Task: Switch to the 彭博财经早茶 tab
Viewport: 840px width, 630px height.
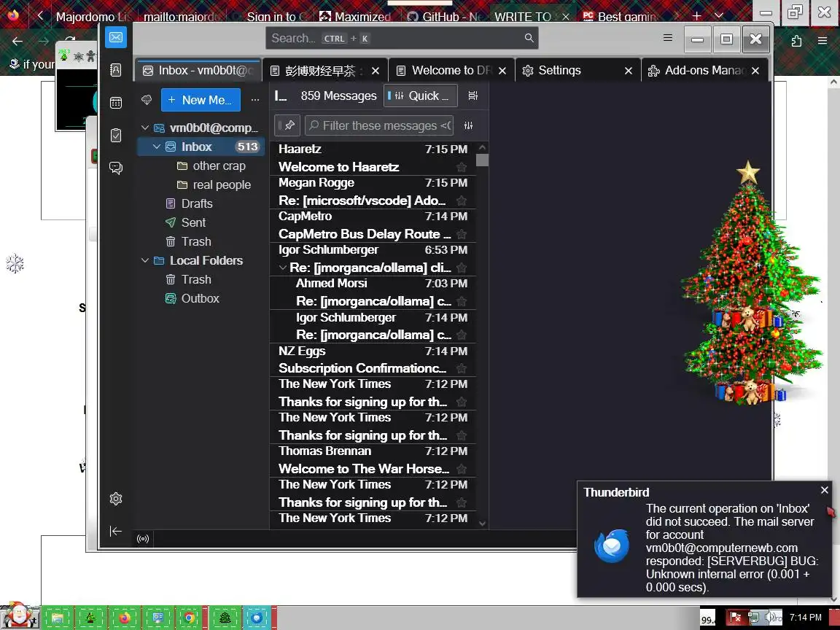Action: click(x=324, y=70)
